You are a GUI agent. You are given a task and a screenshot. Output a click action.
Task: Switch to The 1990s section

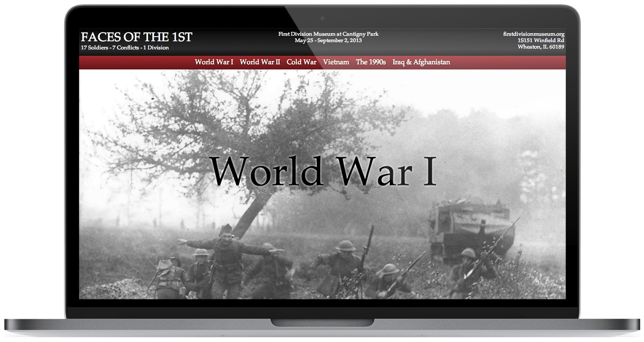[x=371, y=62]
